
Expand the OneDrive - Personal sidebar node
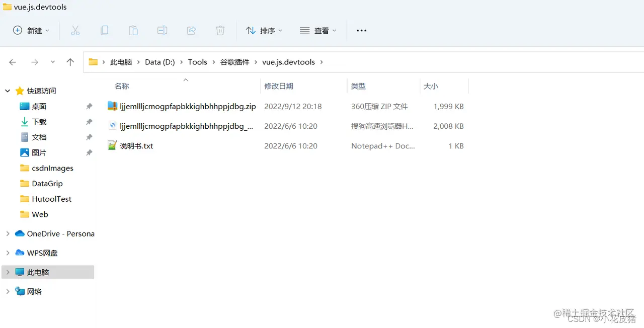[8, 233]
